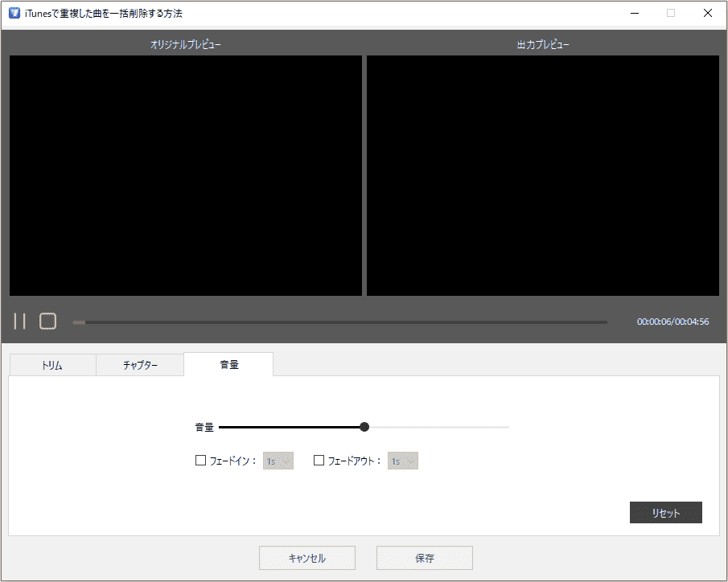Enable the フェードアウト checkbox
Screen dimensions: 728x582
tap(318, 461)
